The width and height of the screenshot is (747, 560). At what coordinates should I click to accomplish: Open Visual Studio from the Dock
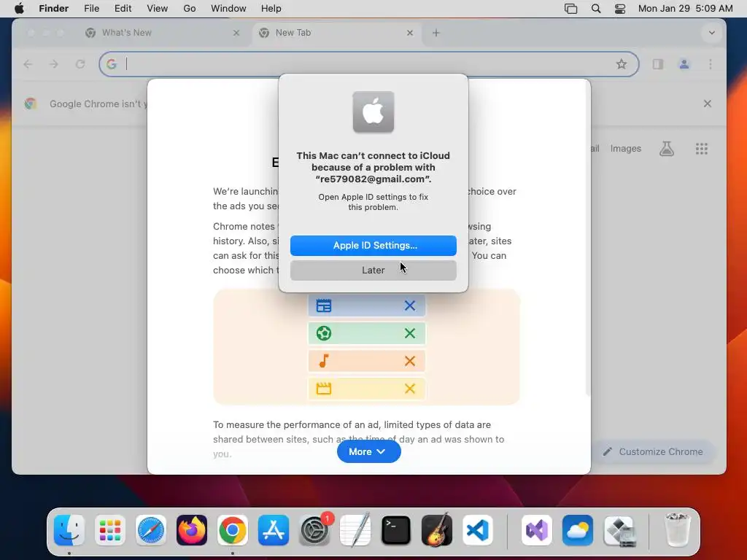point(537,530)
